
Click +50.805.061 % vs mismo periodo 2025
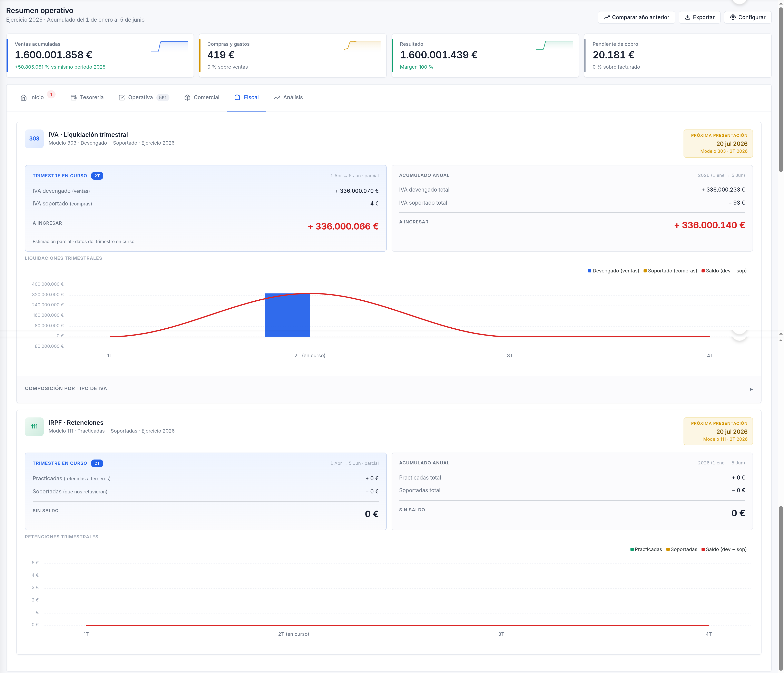coord(60,67)
